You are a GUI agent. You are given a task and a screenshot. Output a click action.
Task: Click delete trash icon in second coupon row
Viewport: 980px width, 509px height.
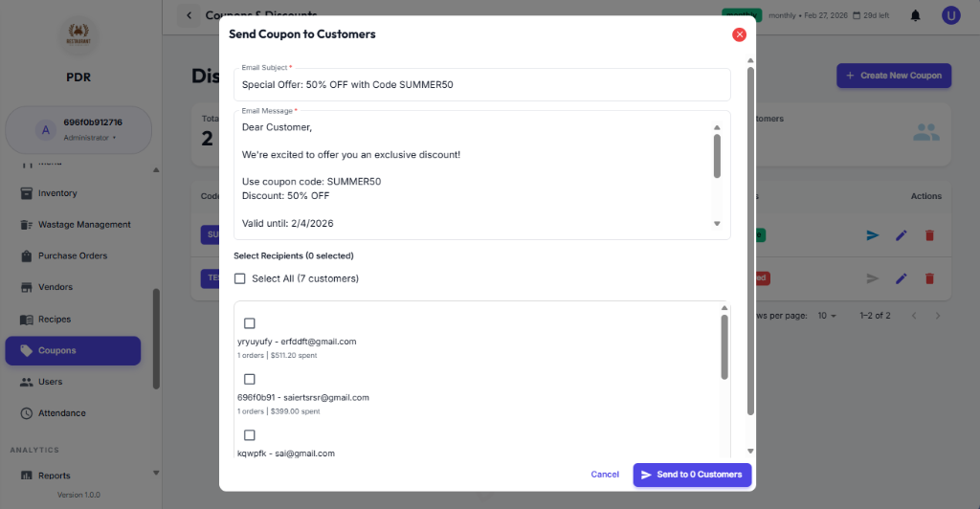click(929, 278)
